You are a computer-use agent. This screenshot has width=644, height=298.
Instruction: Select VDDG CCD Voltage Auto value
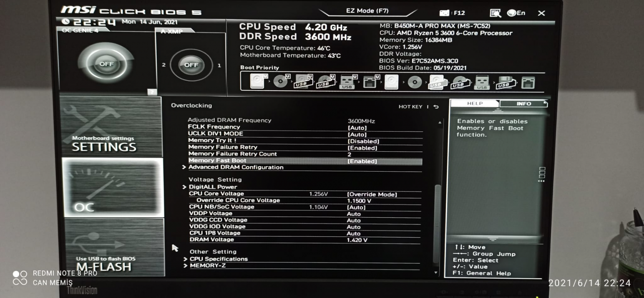pos(354,220)
